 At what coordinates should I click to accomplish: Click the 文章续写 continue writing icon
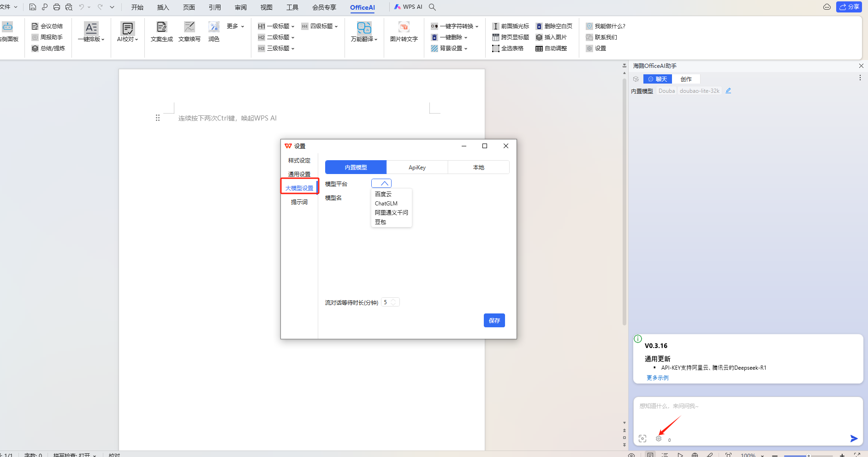190,27
